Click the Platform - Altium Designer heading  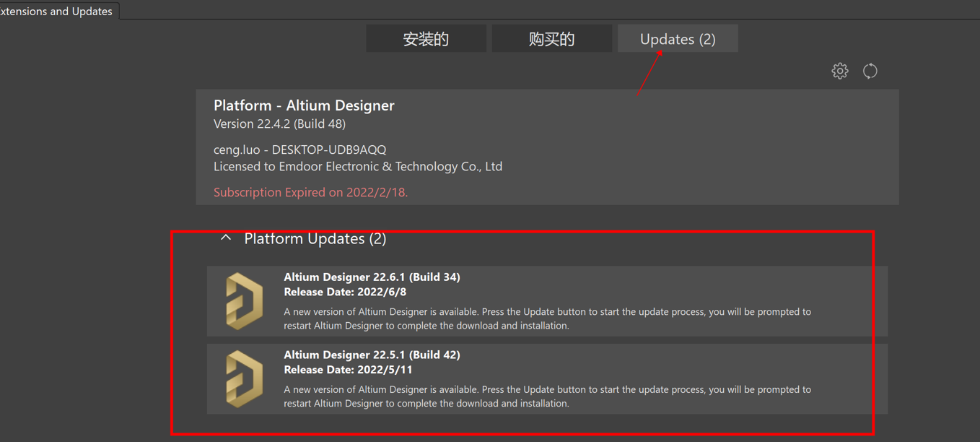click(304, 105)
